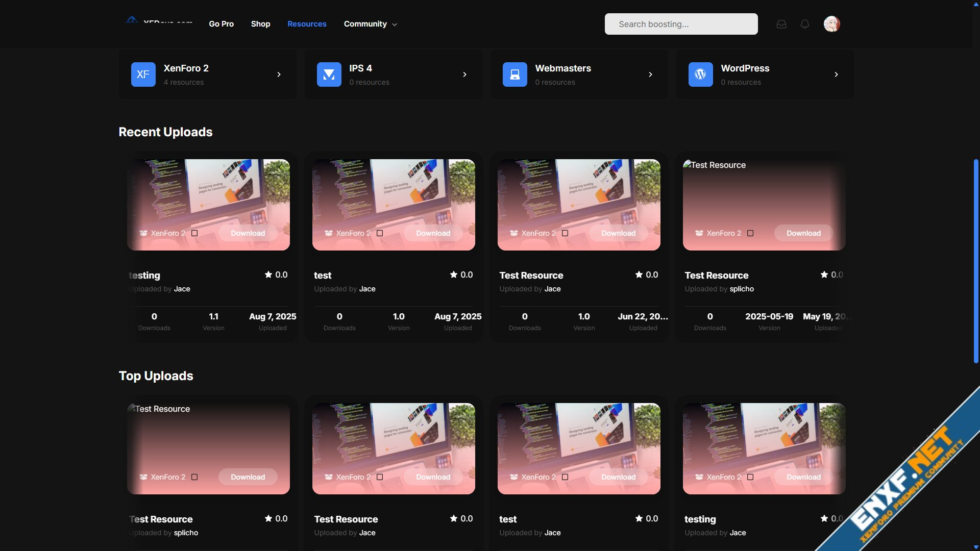This screenshot has width=980, height=551.
Task: Tick the checkbox on first Top Uploads card
Action: [x=194, y=477]
